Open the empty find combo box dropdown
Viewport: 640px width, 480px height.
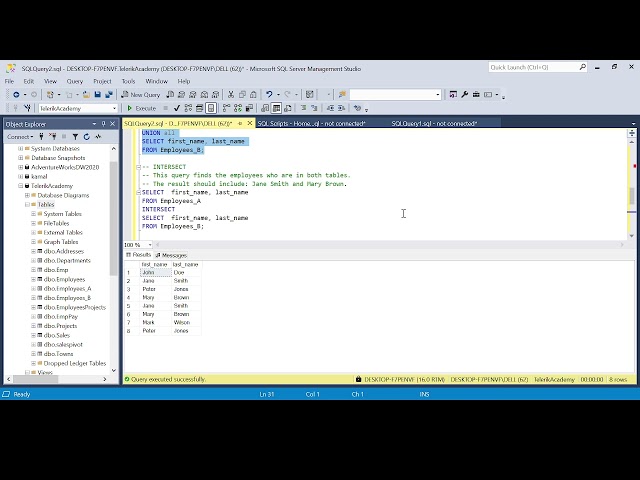438,95
